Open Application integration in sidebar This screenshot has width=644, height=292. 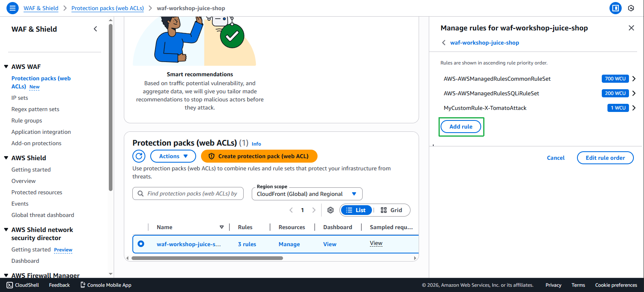coord(41,132)
